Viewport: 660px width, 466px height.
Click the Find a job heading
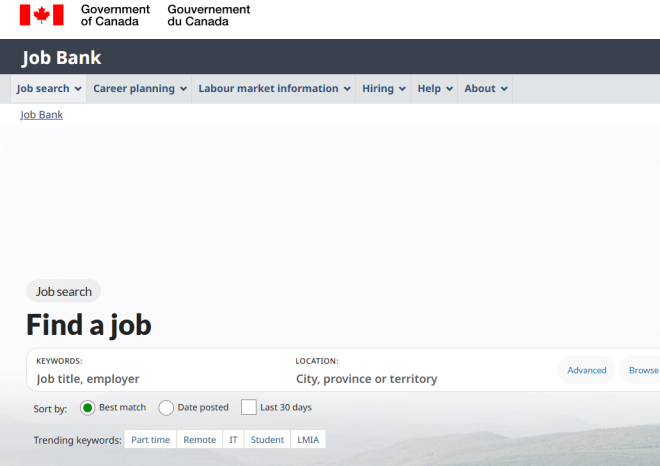point(89,325)
